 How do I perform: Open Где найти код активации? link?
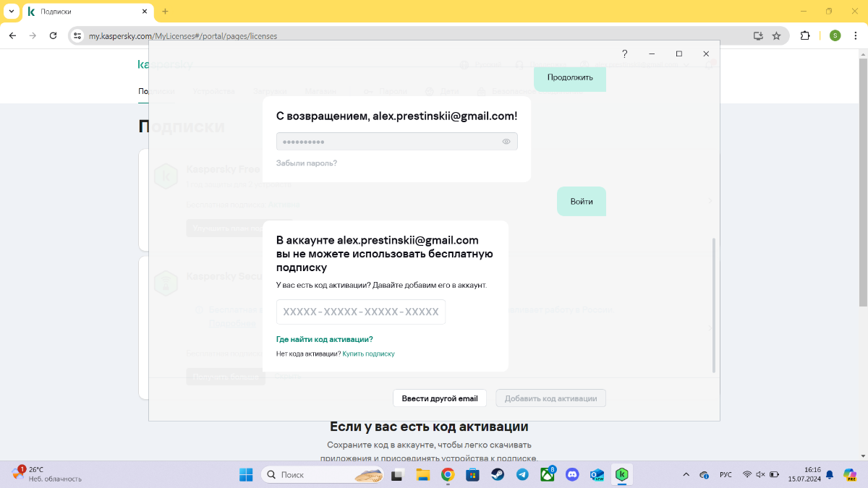325,339
